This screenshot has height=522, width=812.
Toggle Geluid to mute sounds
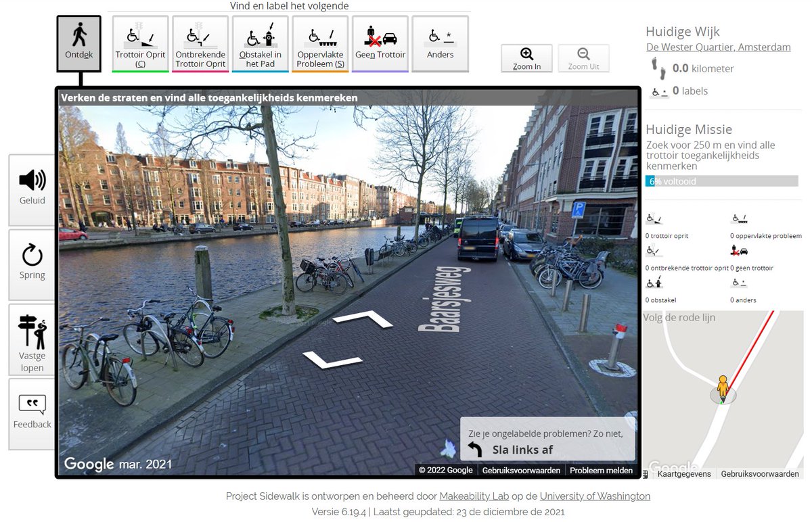point(31,189)
